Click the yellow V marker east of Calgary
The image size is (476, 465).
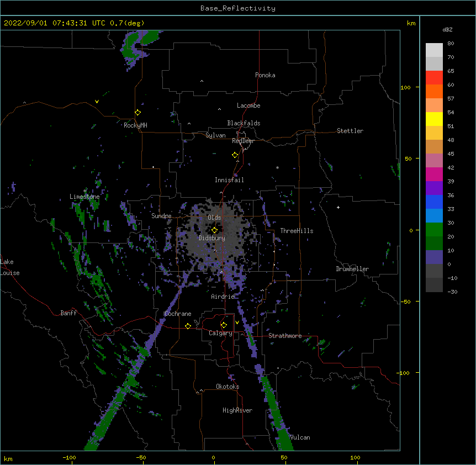pos(237,323)
